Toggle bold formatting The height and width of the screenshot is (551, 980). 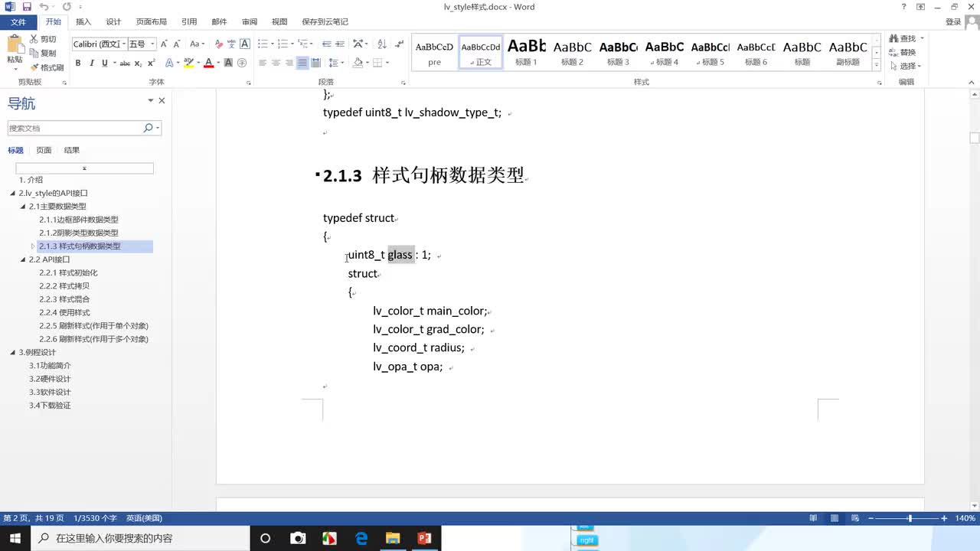tap(77, 63)
